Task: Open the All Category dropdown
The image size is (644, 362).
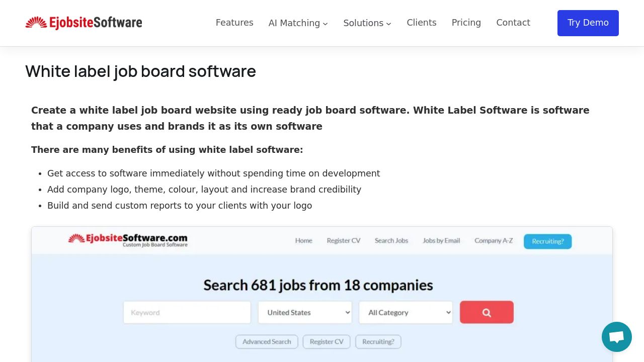Action: tap(406, 312)
